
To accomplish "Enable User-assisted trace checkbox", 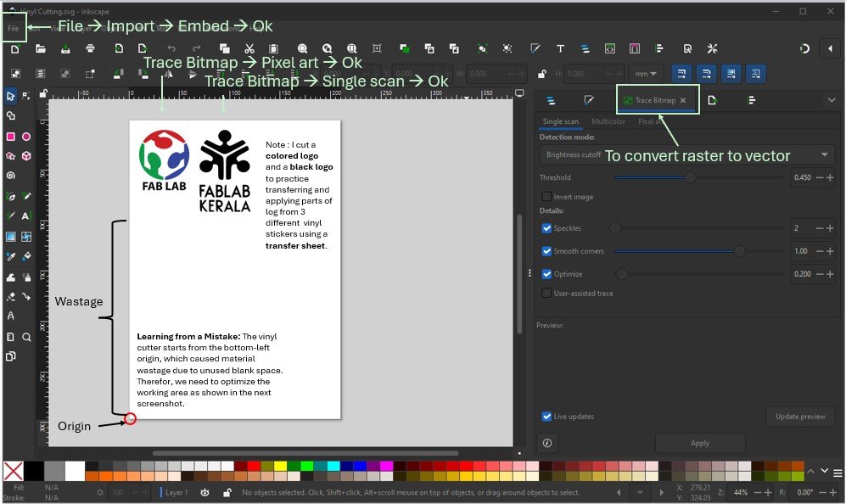I will coord(546,293).
